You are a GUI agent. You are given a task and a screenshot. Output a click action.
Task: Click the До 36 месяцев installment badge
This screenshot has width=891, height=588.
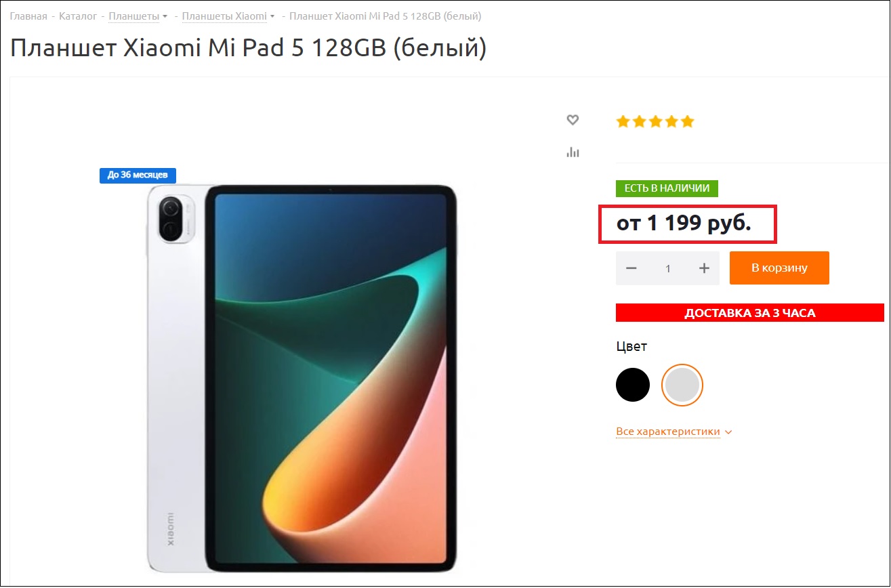click(138, 175)
